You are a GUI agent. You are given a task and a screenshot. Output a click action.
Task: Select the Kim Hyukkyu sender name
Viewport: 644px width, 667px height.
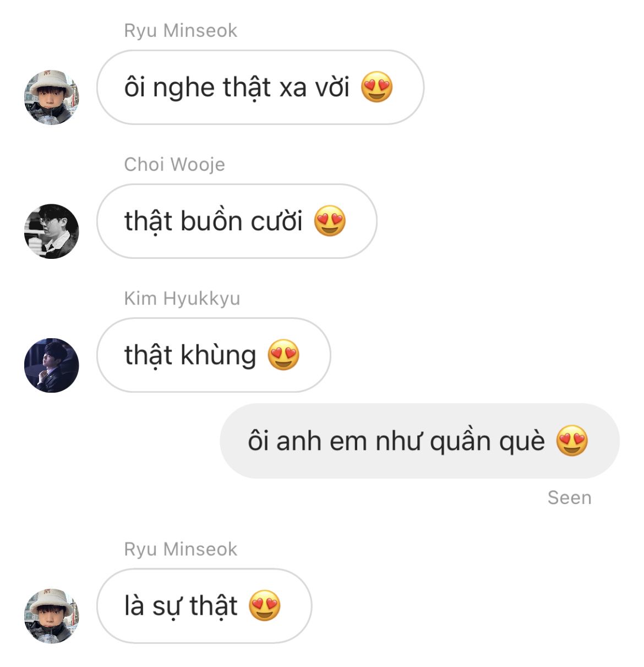pos(182,298)
